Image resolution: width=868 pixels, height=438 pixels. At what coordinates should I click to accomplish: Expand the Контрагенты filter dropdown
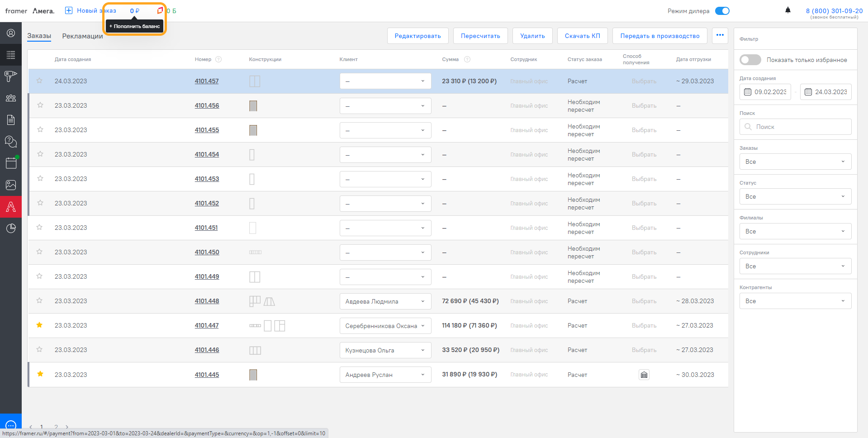795,301
